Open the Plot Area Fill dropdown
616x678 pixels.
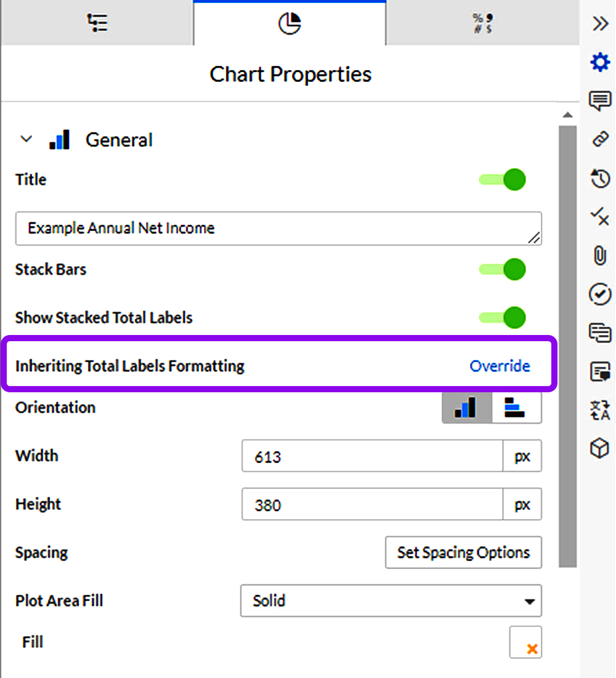click(x=391, y=601)
